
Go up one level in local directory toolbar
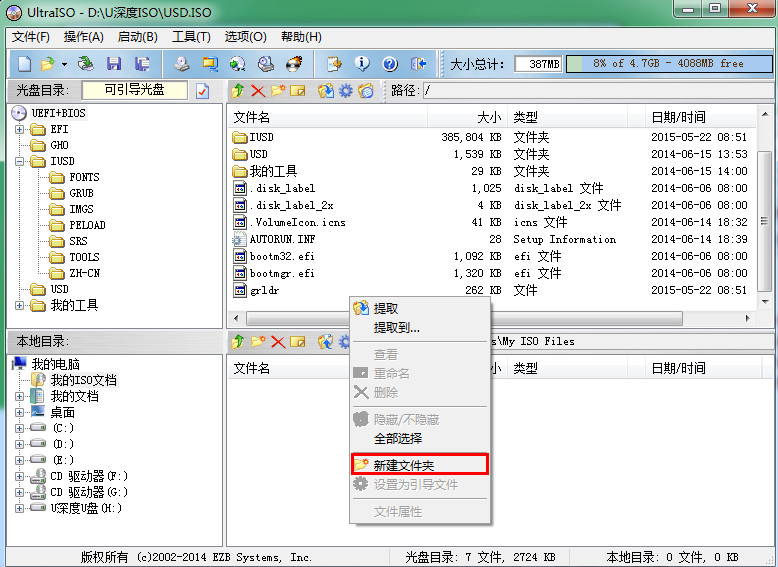tap(238, 341)
